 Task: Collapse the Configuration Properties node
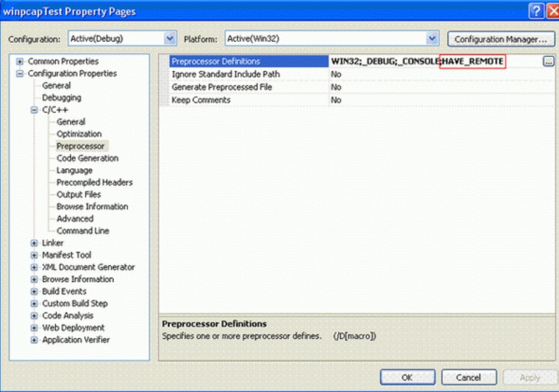click(x=20, y=73)
